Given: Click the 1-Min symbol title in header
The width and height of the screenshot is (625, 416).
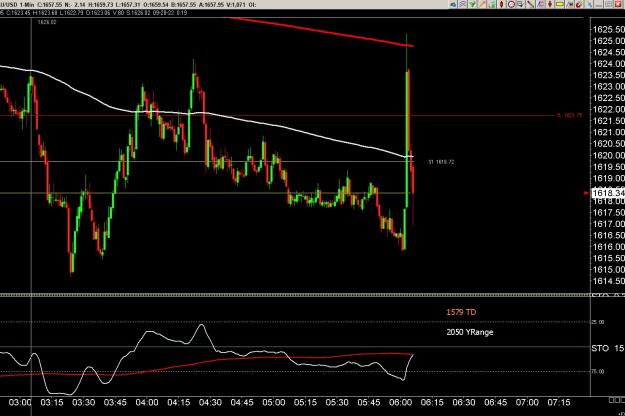Looking at the screenshot, I should pos(27,5).
